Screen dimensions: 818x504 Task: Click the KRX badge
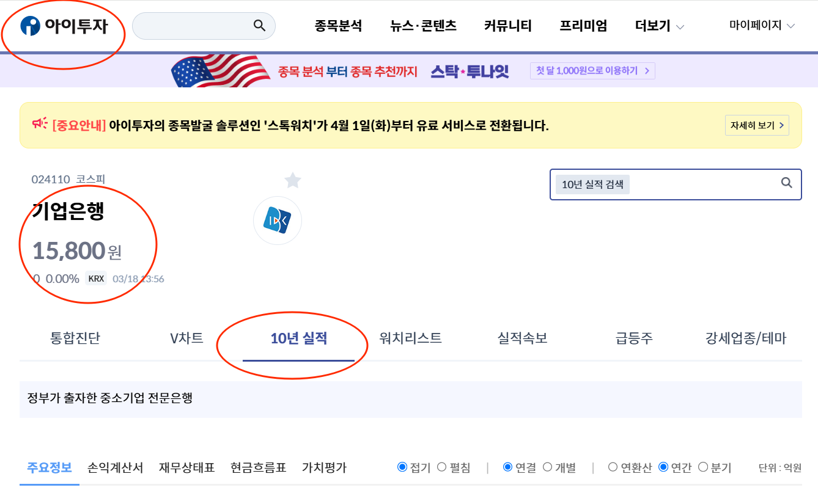click(96, 279)
